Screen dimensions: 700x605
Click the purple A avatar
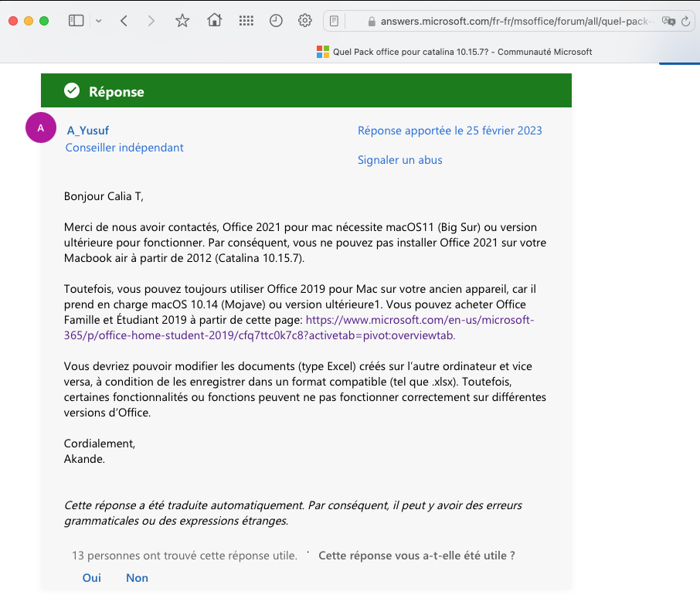(41, 127)
